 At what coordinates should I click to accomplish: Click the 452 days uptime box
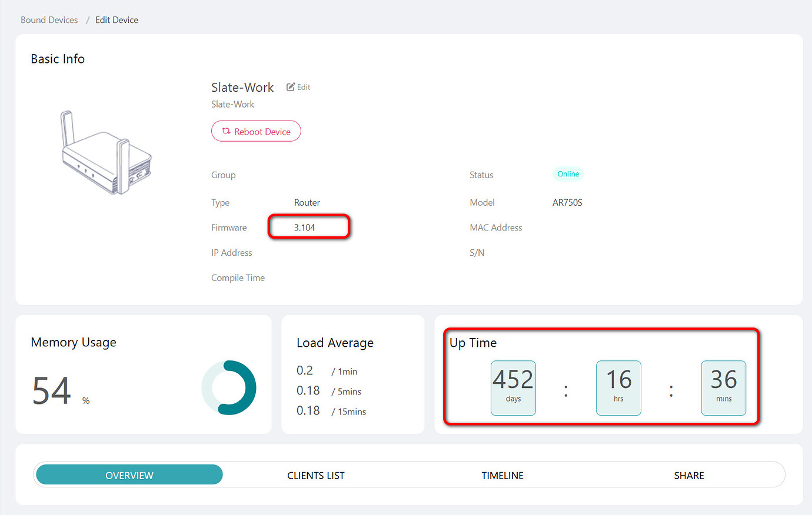(x=513, y=388)
